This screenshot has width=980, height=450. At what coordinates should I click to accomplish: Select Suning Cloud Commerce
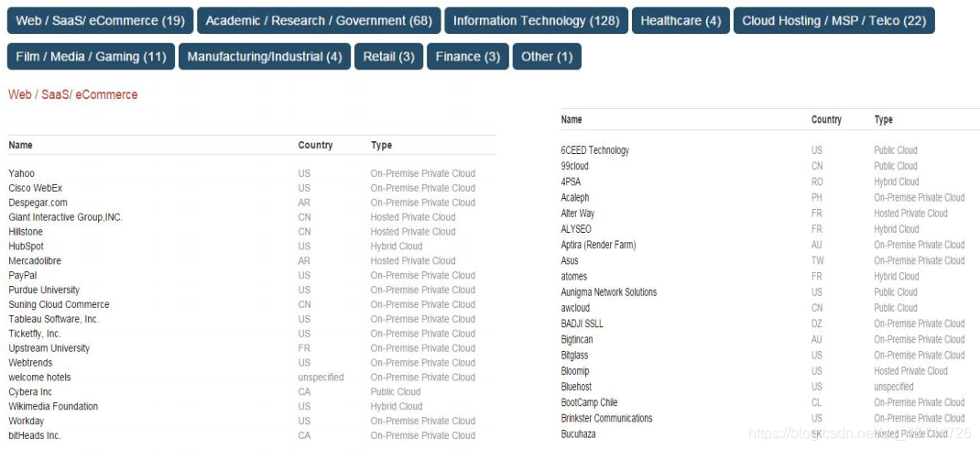[x=59, y=304]
